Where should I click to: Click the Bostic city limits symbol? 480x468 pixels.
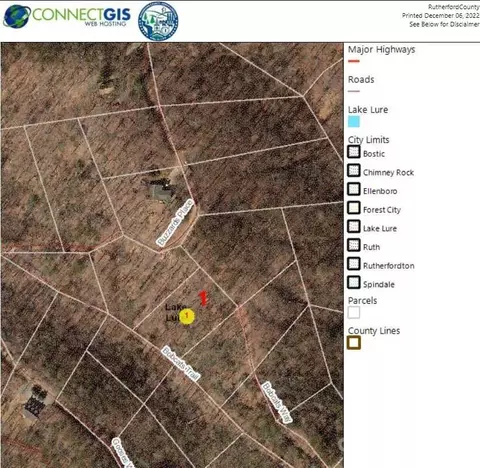(354, 152)
